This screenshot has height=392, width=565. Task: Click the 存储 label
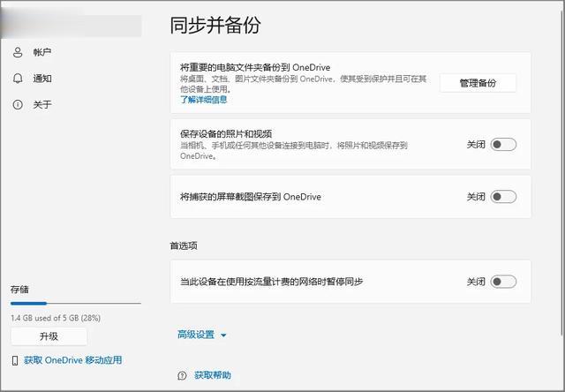tap(19, 290)
